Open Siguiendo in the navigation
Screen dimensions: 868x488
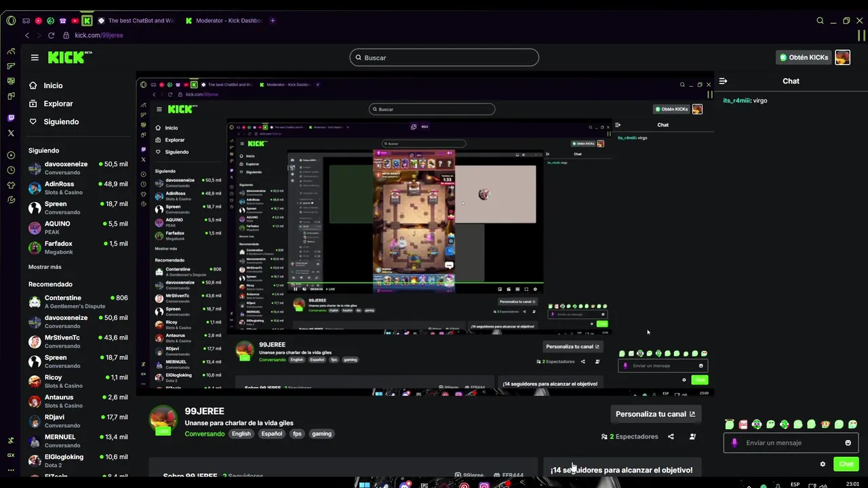pos(61,122)
